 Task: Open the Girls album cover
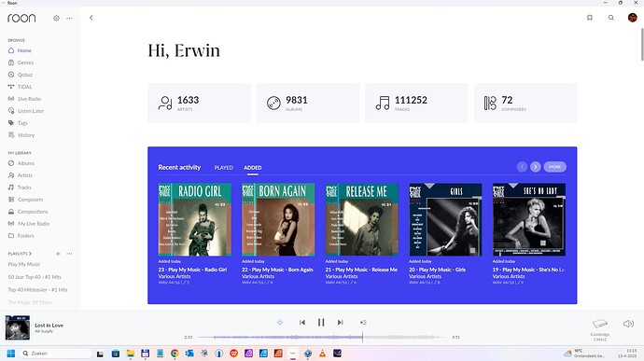point(445,219)
